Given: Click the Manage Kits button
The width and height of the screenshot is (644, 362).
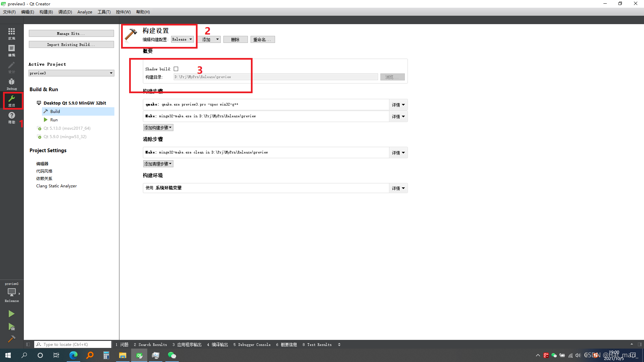Looking at the screenshot, I should tap(71, 33).
